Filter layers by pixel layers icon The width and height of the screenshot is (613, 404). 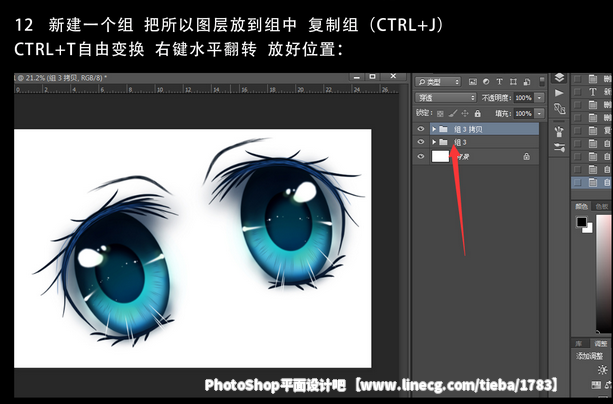click(473, 82)
